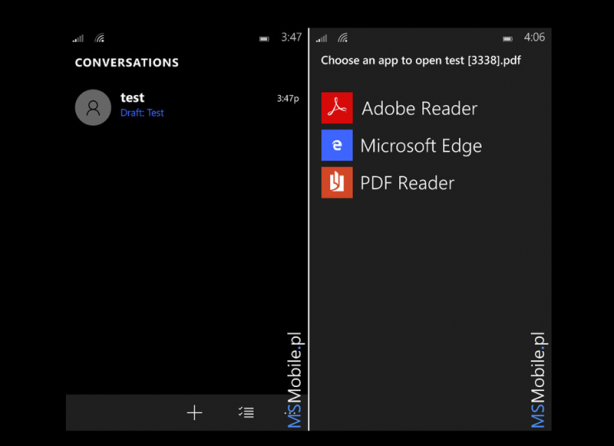Open the conversation named test
This screenshot has height=446, width=614.
[x=187, y=107]
